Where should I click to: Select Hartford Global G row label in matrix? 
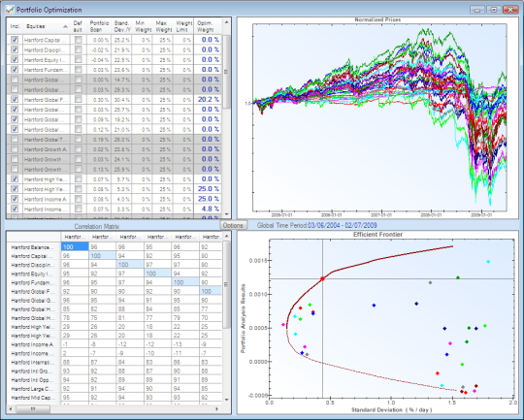tap(33, 301)
